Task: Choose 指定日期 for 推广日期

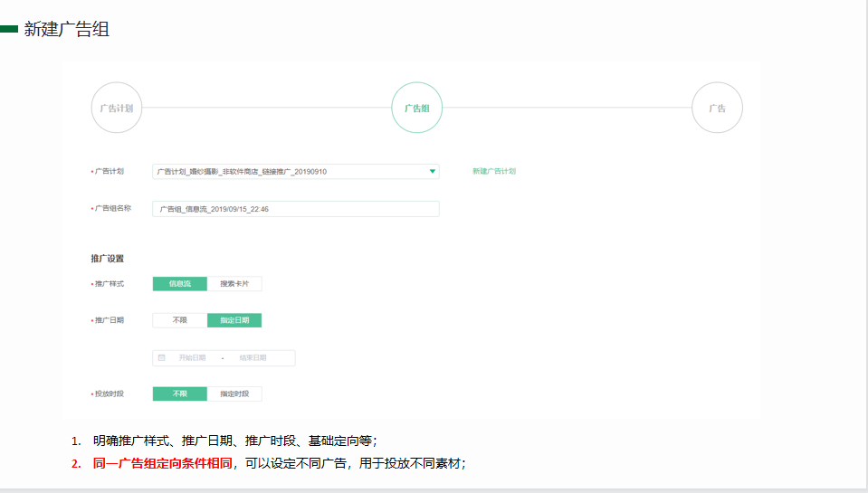Action: click(x=234, y=320)
